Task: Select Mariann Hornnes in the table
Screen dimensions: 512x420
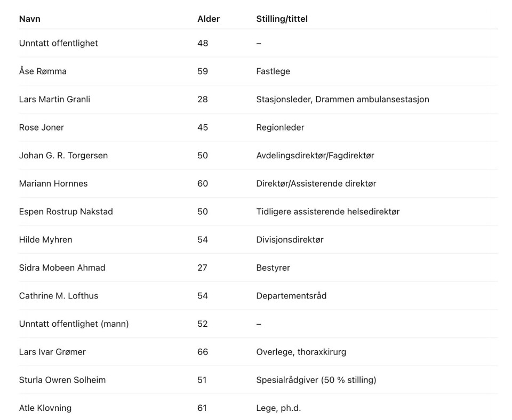Action: click(53, 183)
